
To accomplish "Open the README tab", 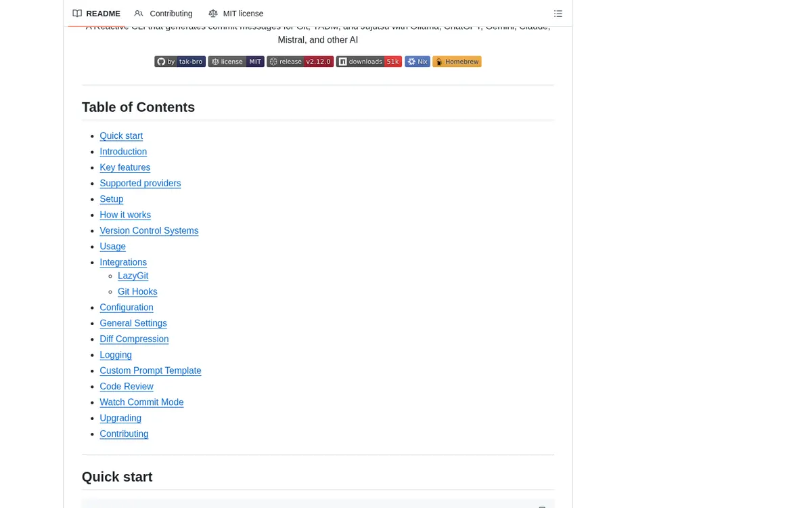I will 96,14.
